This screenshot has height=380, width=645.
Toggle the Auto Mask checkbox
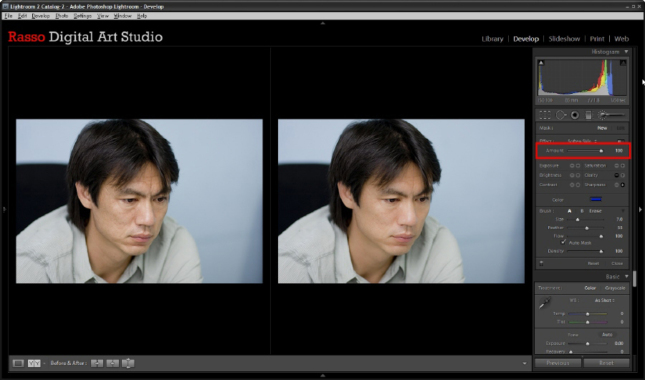564,243
